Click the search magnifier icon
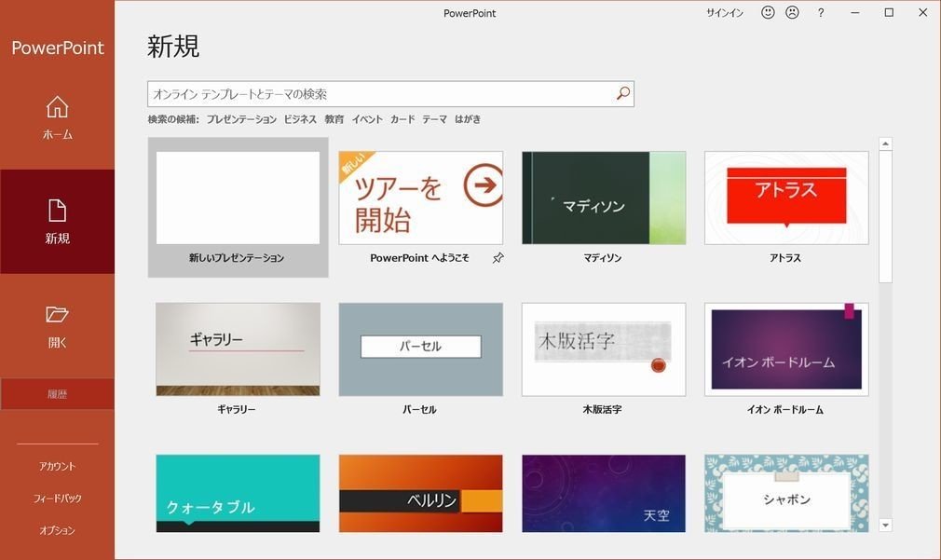Viewport: 941px width, 560px height. click(623, 93)
